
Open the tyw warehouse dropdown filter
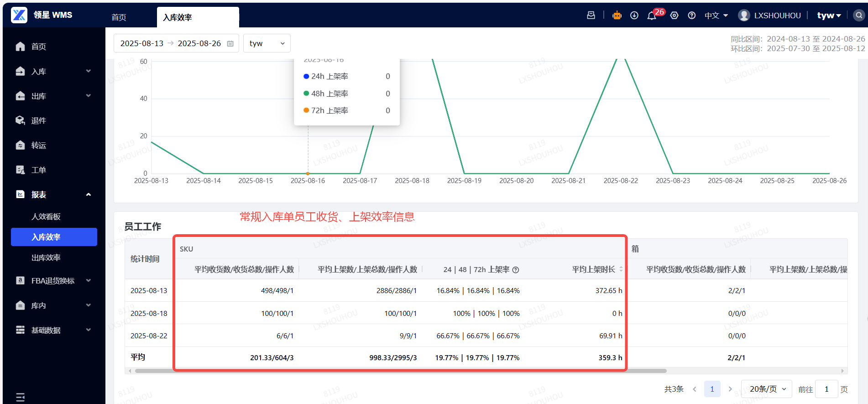pyautogui.click(x=267, y=43)
